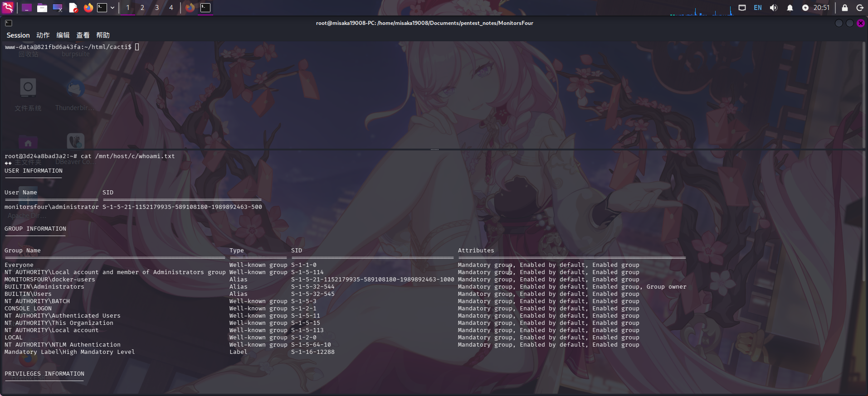Maximize the terminal window
The height and width of the screenshot is (396, 868).
tap(850, 23)
